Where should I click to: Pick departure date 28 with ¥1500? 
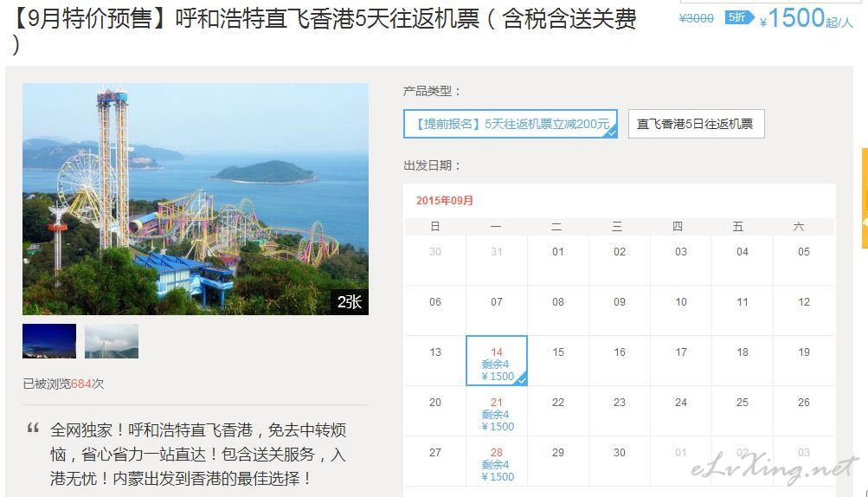coord(497,461)
